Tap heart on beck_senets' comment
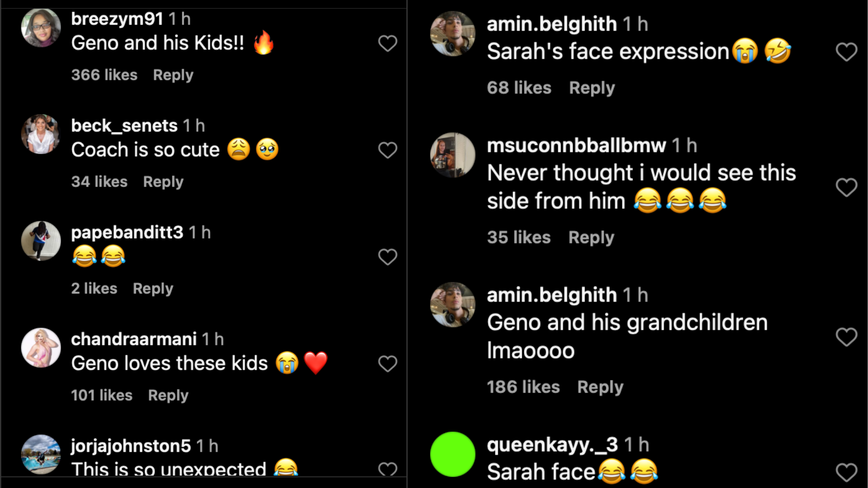This screenshot has width=868, height=488. click(387, 150)
